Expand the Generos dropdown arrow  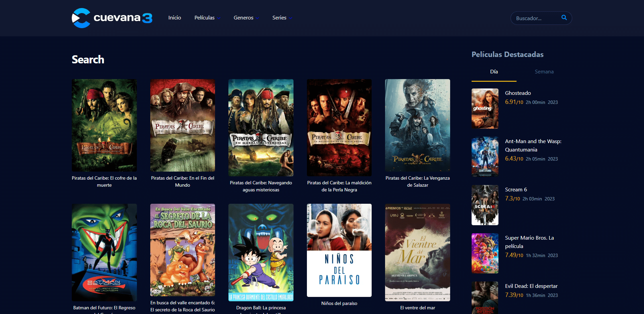pyautogui.click(x=257, y=18)
